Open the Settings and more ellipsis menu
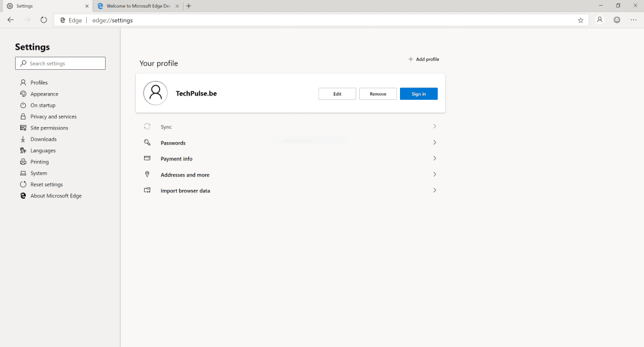 click(x=634, y=19)
